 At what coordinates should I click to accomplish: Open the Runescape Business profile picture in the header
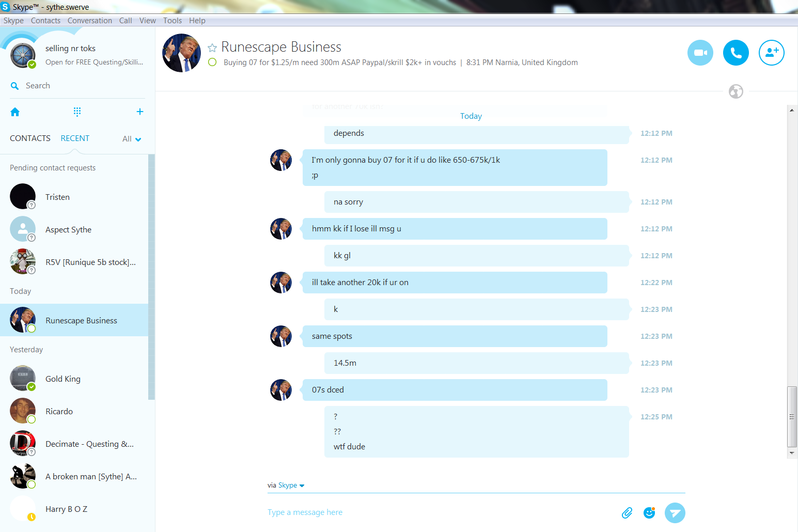pyautogui.click(x=182, y=53)
